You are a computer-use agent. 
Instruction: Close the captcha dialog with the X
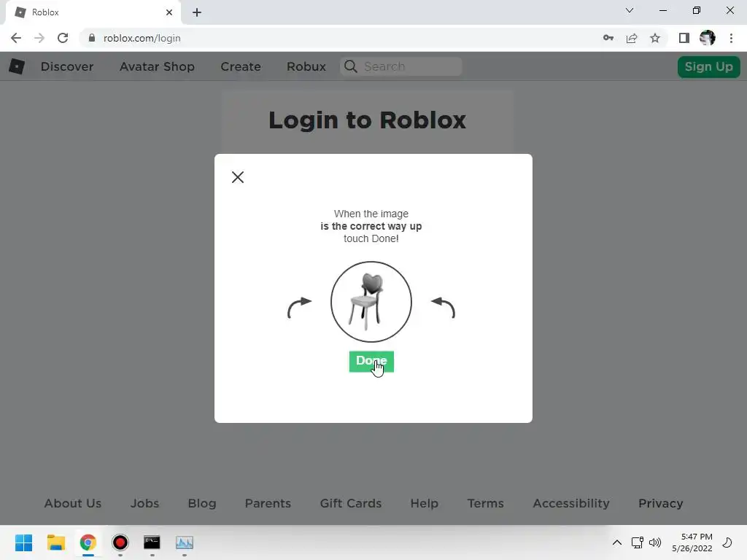(x=238, y=177)
